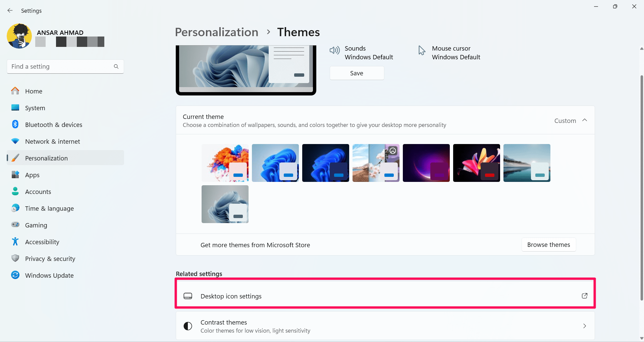The width and height of the screenshot is (644, 342).
Task: Open the Gaming settings page
Action: [x=36, y=225]
